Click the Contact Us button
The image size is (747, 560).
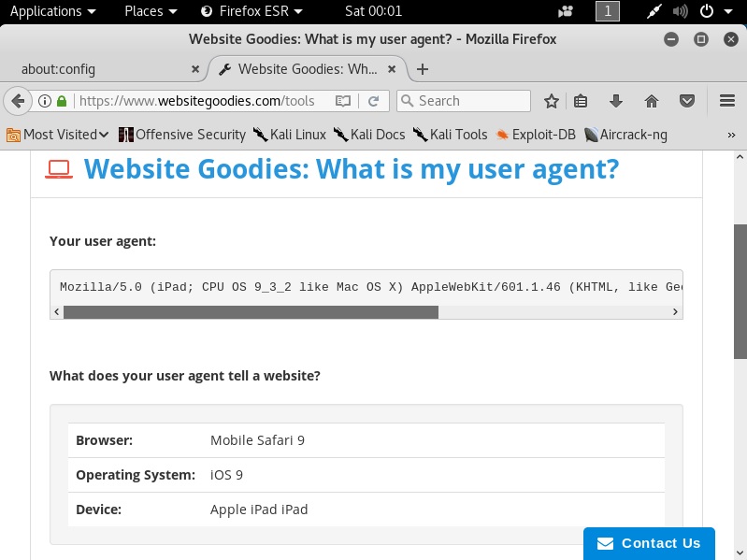649,543
